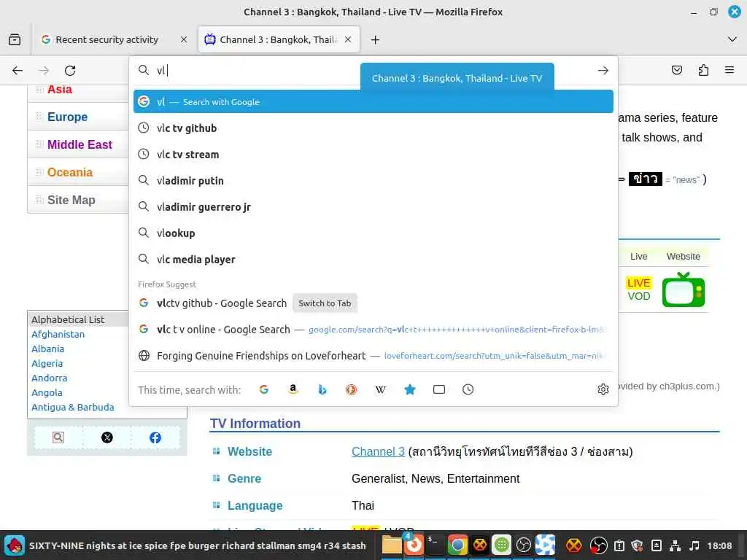Open the Middle East region link
747x560 pixels.
click(80, 145)
